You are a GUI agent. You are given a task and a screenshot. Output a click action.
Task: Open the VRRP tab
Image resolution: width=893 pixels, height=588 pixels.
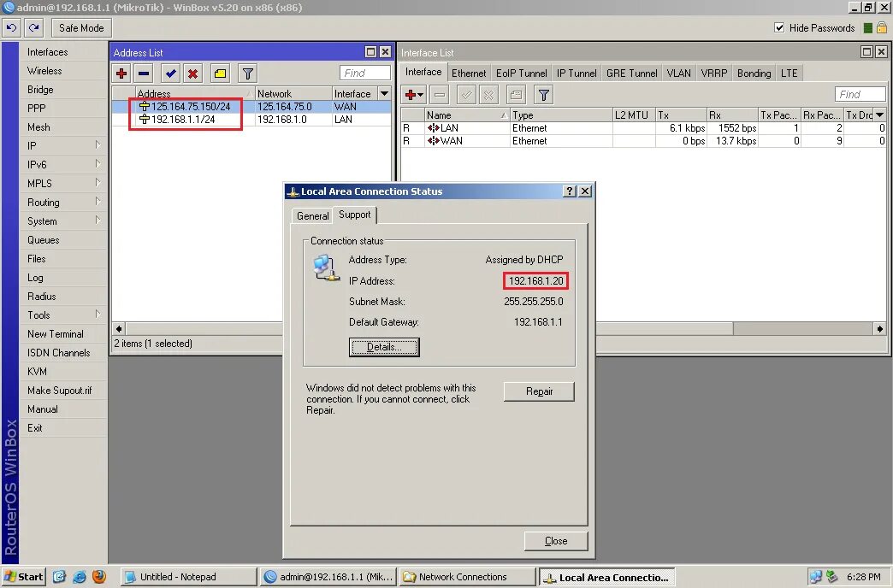[x=714, y=73]
